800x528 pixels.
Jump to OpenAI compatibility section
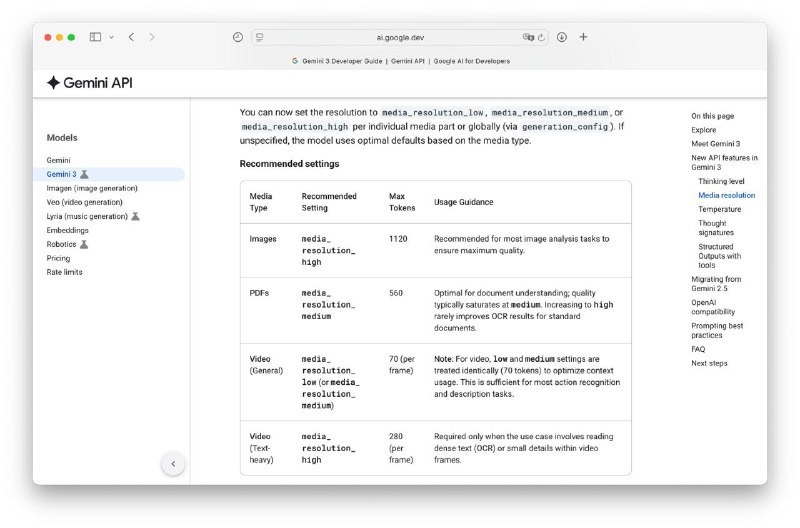click(x=713, y=307)
